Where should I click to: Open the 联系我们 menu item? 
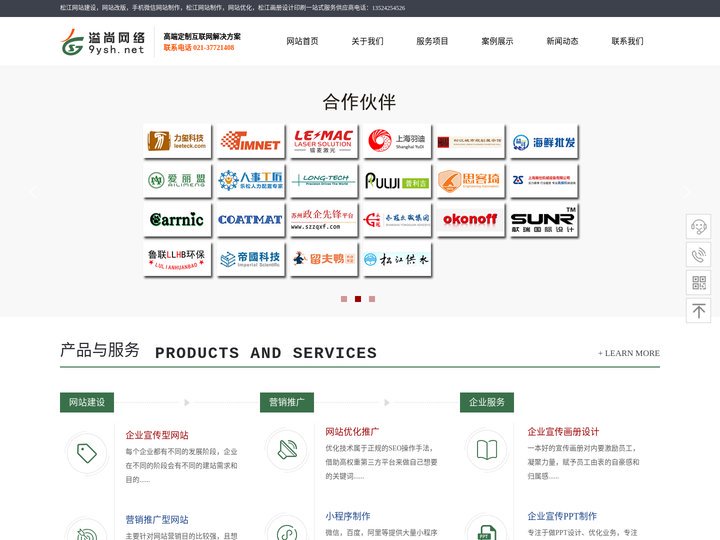(627, 41)
